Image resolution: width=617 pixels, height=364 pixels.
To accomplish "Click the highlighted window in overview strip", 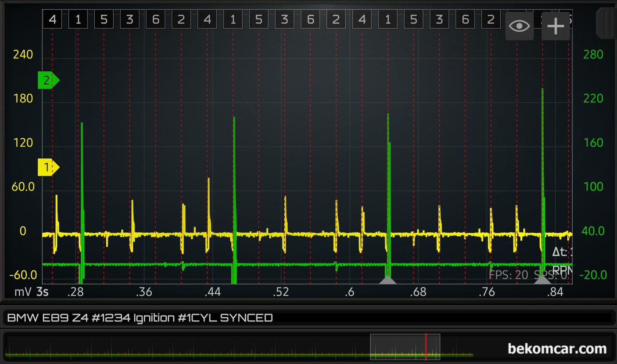I will (x=404, y=347).
